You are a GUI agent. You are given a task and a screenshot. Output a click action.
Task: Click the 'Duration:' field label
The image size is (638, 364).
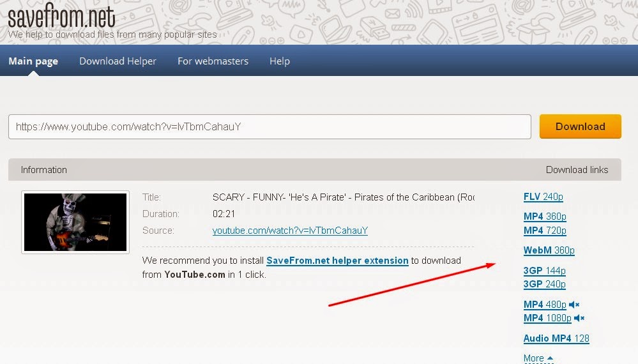(161, 214)
